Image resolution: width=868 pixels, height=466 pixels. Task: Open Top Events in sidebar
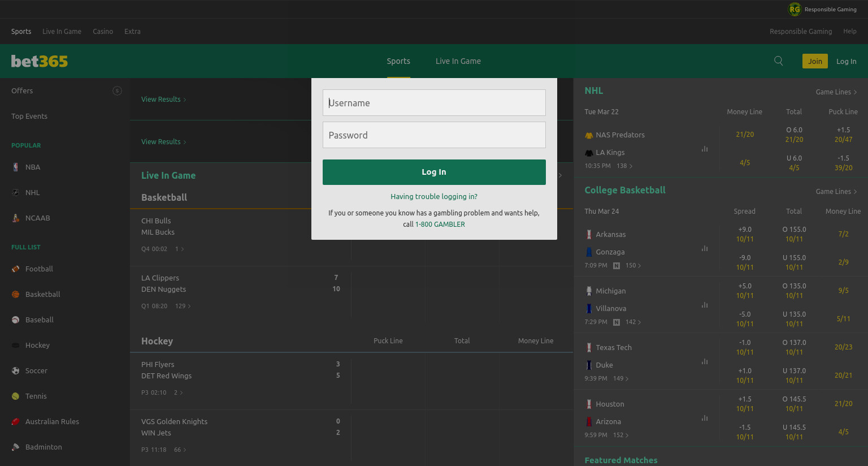click(x=29, y=116)
